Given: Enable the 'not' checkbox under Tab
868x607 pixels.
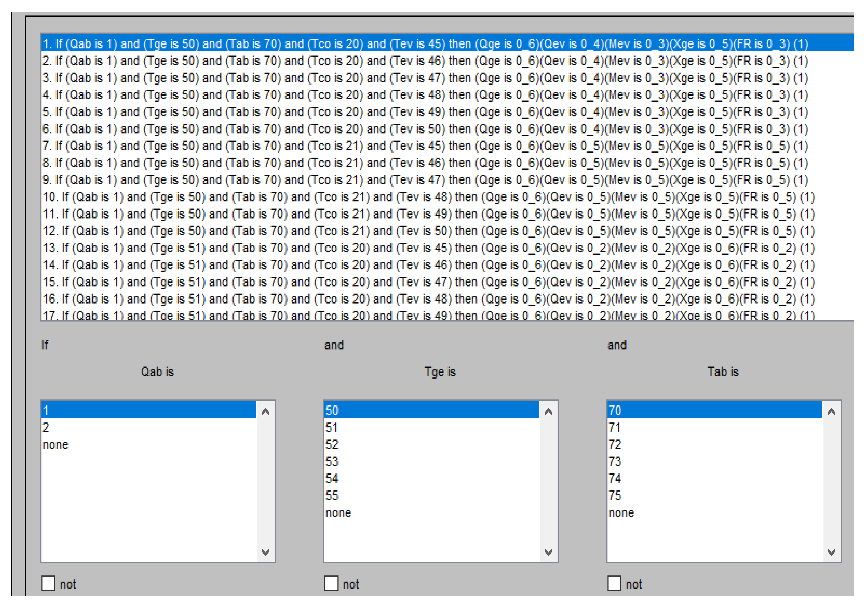Looking at the screenshot, I should pos(614,583).
